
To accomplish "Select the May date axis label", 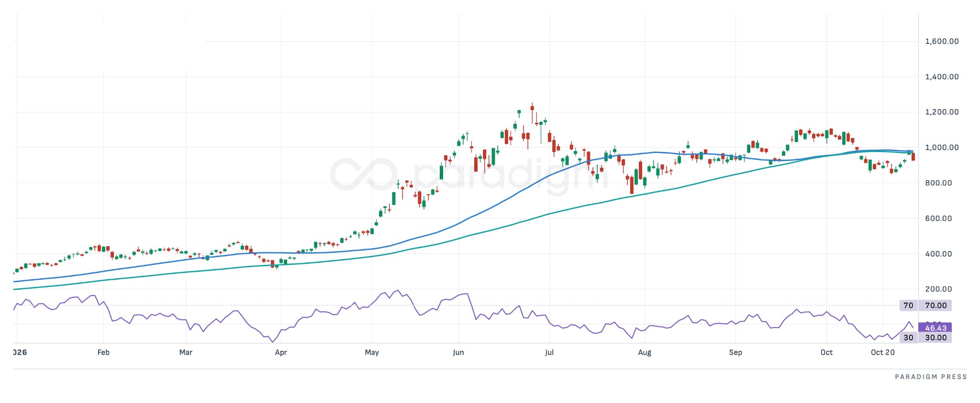I will (372, 352).
